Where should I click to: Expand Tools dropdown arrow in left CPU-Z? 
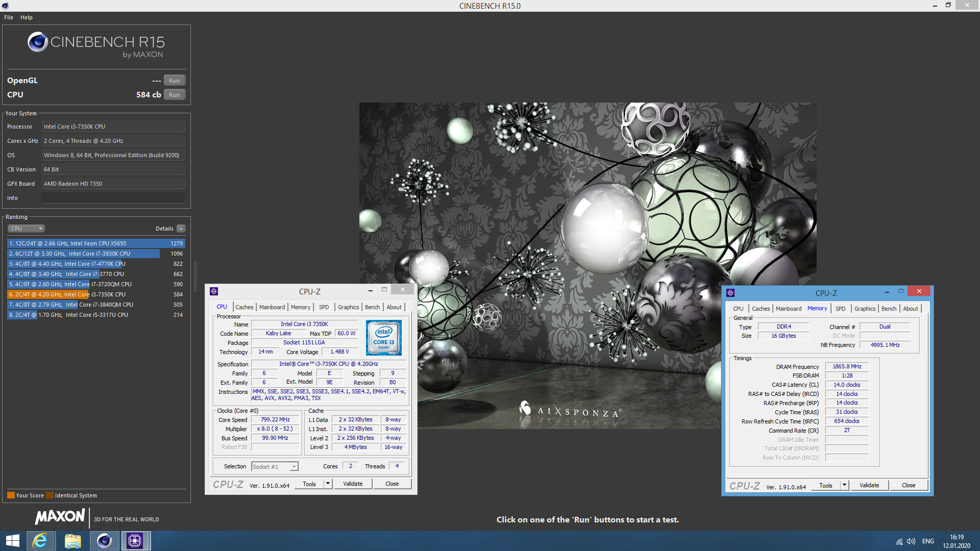coord(328,484)
